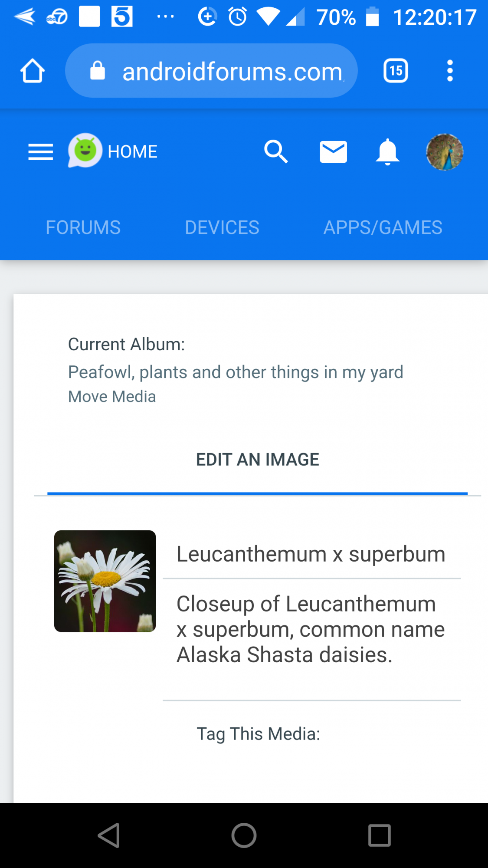
Task: Select the EDIT AN IMAGE tab
Action: click(258, 459)
